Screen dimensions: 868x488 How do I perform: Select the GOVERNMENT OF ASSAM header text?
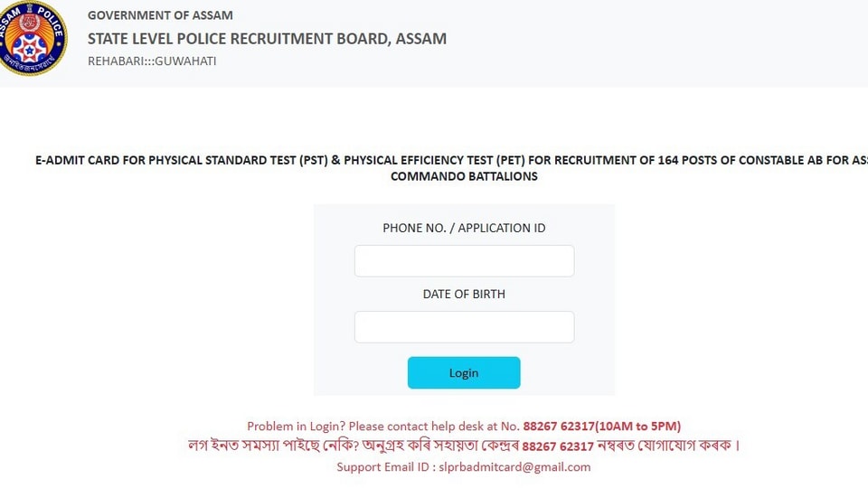[x=160, y=15]
